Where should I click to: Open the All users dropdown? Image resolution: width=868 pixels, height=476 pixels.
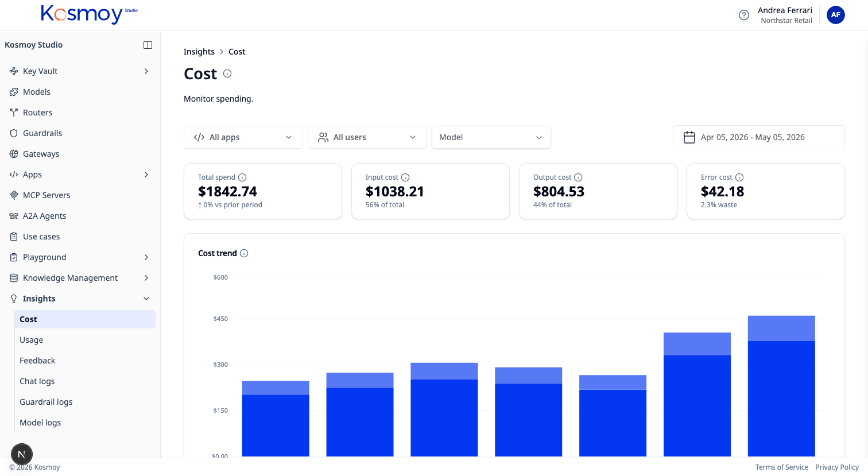pos(367,137)
